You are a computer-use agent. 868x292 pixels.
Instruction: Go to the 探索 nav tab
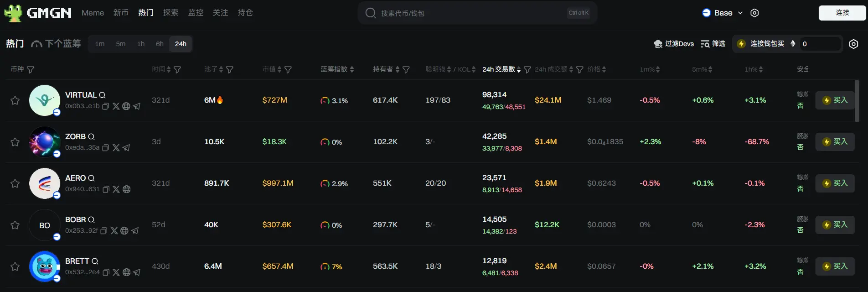[x=171, y=13]
